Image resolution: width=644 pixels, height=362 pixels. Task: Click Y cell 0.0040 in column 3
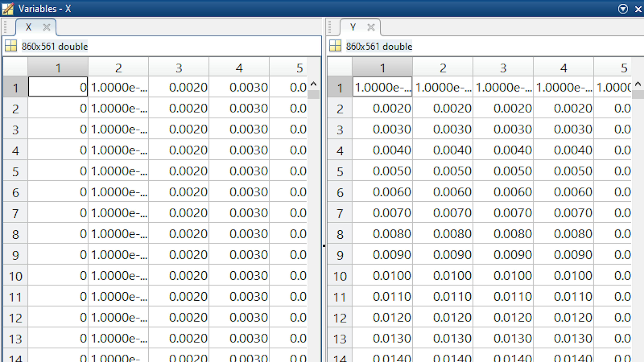tap(503, 149)
